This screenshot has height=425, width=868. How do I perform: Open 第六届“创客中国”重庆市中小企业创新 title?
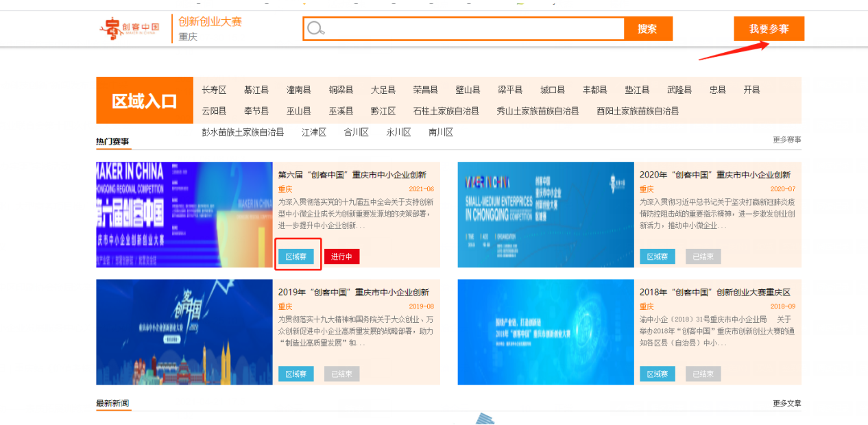(x=352, y=175)
